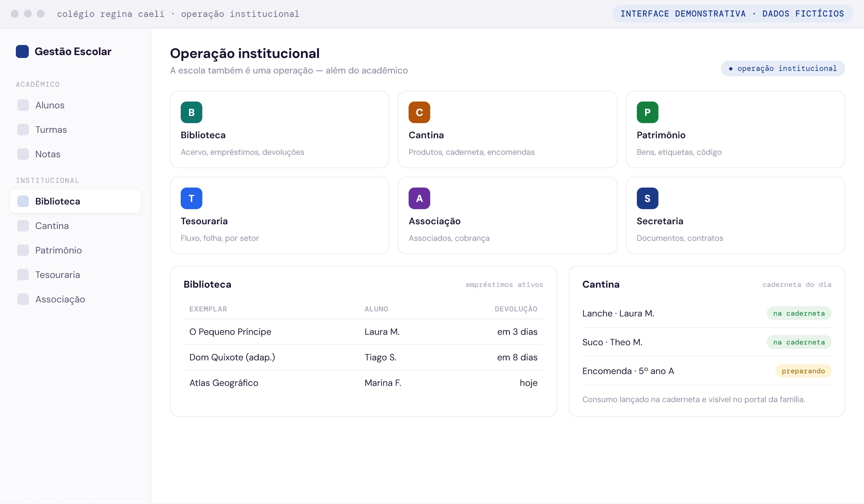This screenshot has width=864, height=504.
Task: Click the sidebar Cantina item icon
Action: click(23, 226)
